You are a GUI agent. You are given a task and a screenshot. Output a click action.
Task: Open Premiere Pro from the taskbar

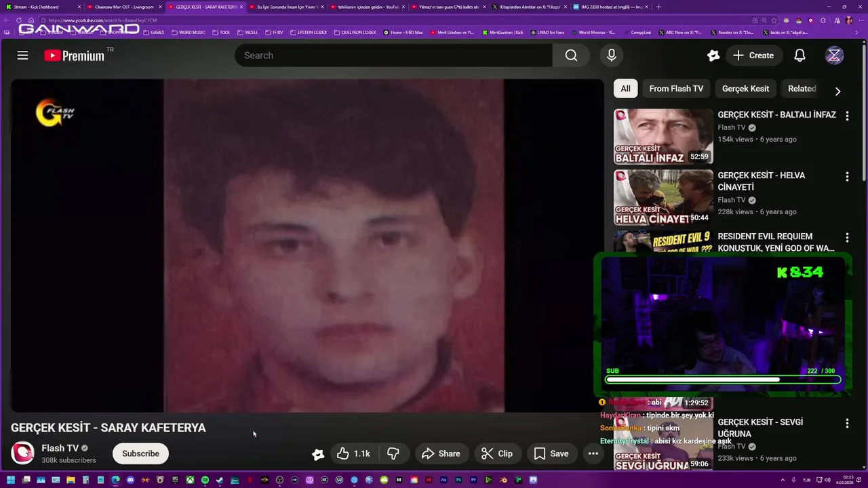pos(473,480)
